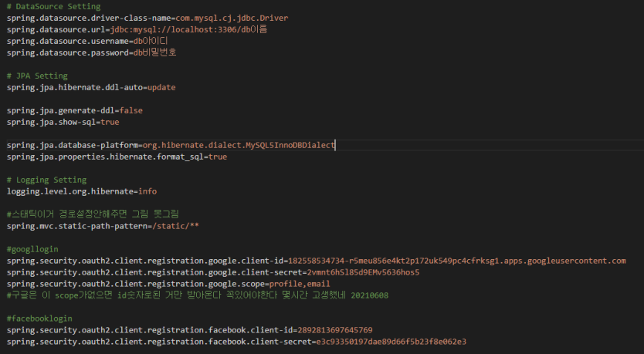Click the facebook.client-id property key

coord(150,330)
